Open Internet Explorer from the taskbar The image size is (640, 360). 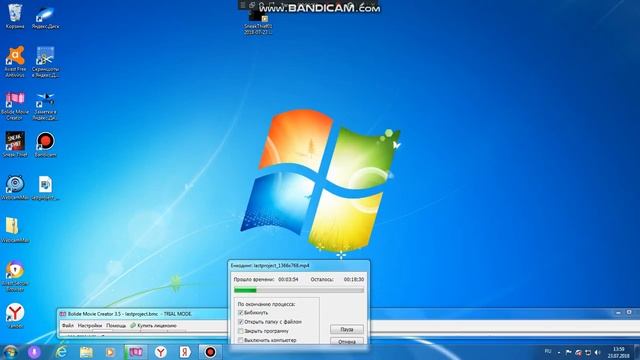pos(61,352)
